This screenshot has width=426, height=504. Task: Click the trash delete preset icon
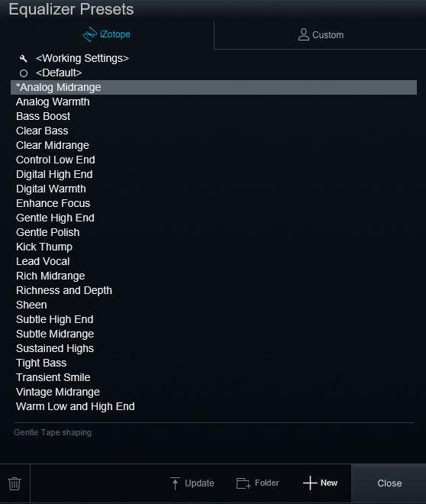(x=15, y=483)
